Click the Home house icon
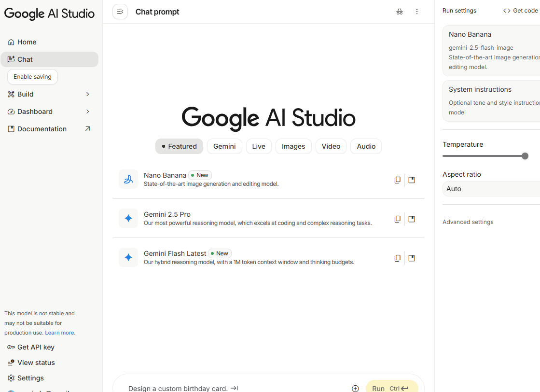The image size is (540, 392). point(11,42)
